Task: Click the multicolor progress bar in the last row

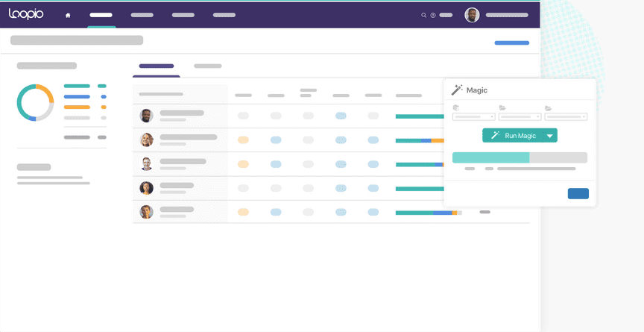Action: [429, 213]
